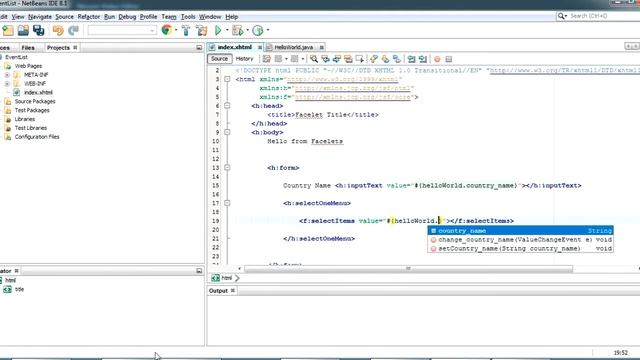Open the Debug Project dropdown arrow
Screen dimensions: 640x360
(x=247, y=30)
